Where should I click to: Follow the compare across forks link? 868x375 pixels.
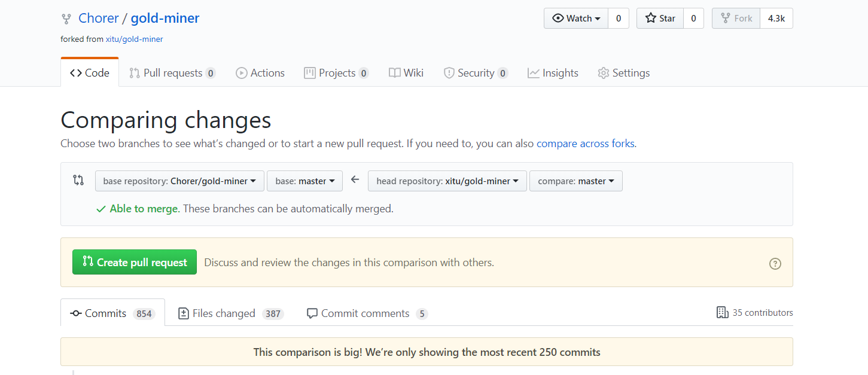click(x=585, y=144)
